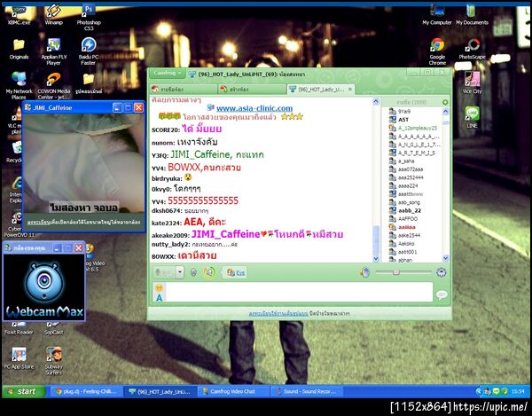
Task: Select user A_R_T_E_M_I_S in list
Action: (x=417, y=153)
